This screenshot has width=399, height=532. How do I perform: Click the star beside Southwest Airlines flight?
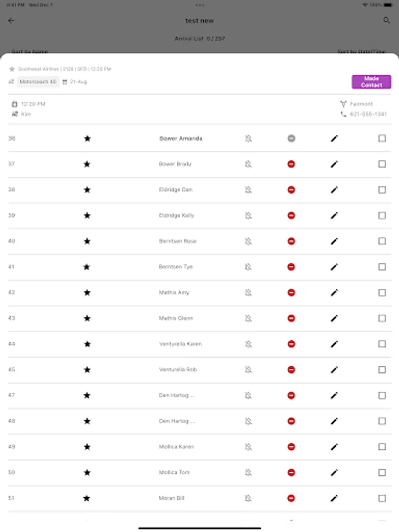coord(12,69)
